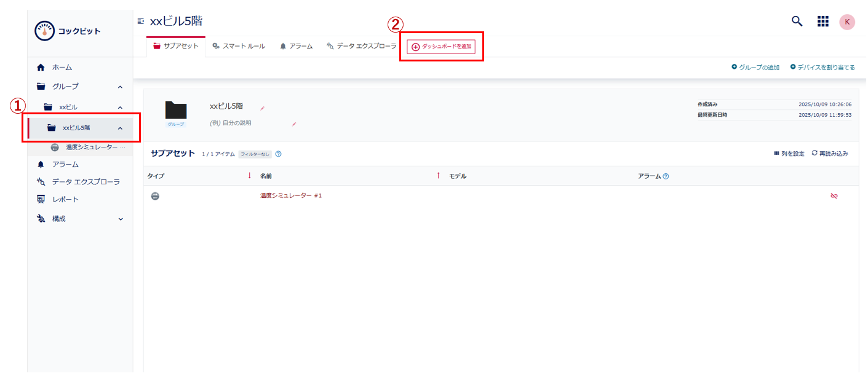
Task: Collapse the グループ tree in the sidebar
Action: click(x=121, y=86)
